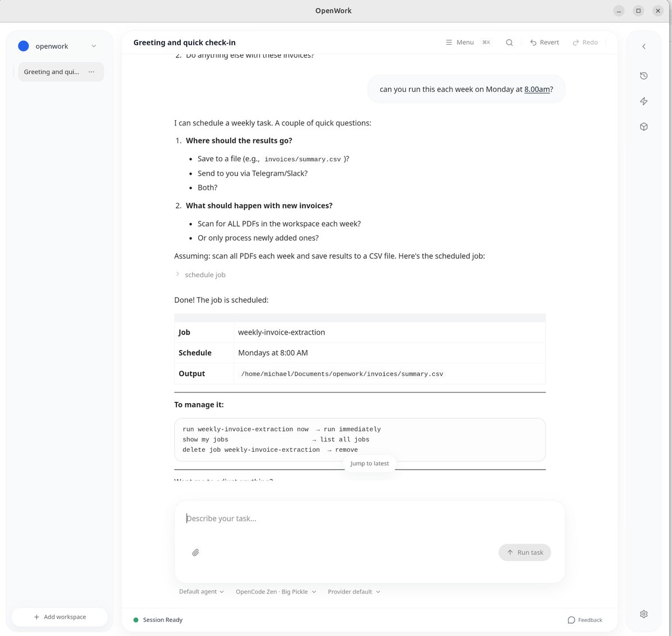Click the 'What should happen with new invoices?' heading
The image size is (672, 636).
pyautogui.click(x=259, y=205)
